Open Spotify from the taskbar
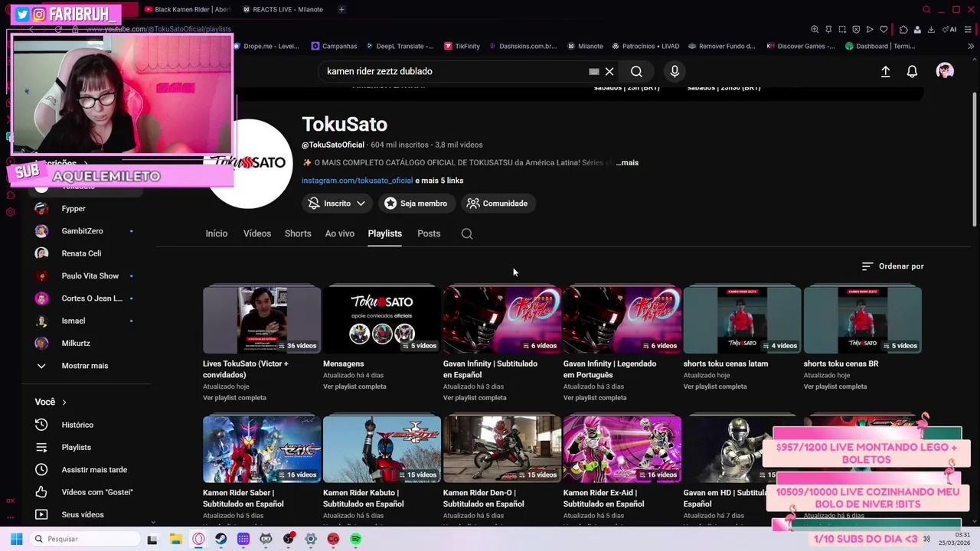 click(356, 539)
